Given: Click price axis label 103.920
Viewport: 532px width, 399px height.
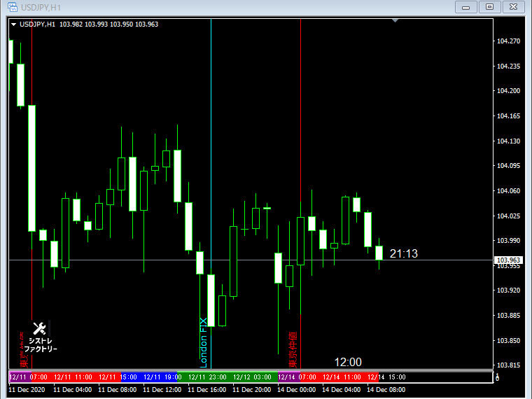Looking at the screenshot, I should pos(508,290).
